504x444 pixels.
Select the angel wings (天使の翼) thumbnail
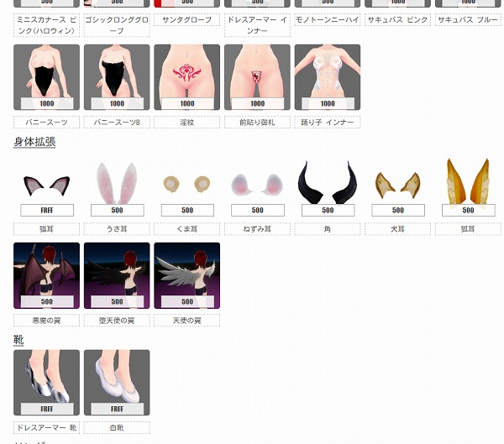pos(186,275)
